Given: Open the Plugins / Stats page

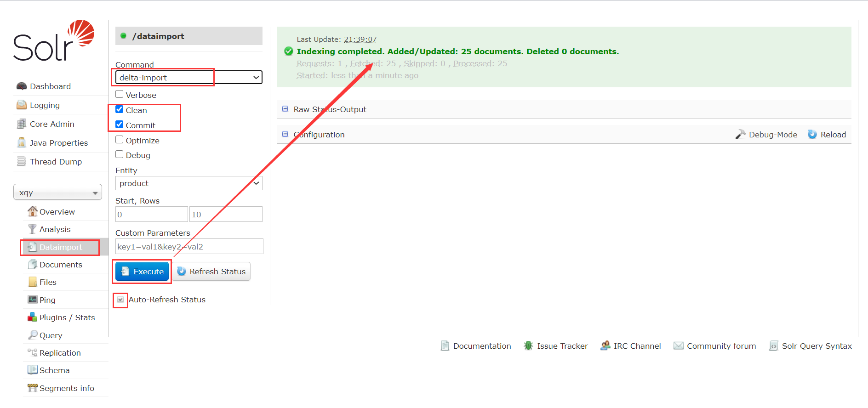Looking at the screenshot, I should point(67,317).
